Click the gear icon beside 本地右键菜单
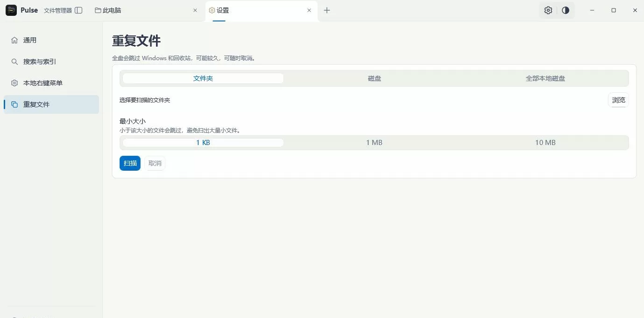 click(14, 83)
